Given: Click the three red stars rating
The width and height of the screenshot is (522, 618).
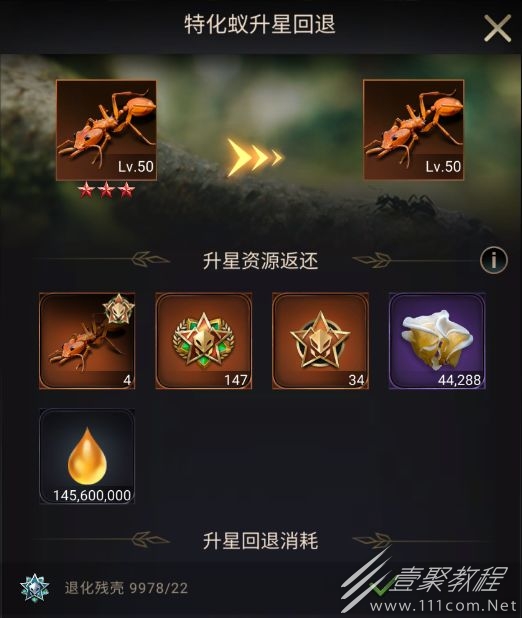Looking at the screenshot, I should coord(106,190).
